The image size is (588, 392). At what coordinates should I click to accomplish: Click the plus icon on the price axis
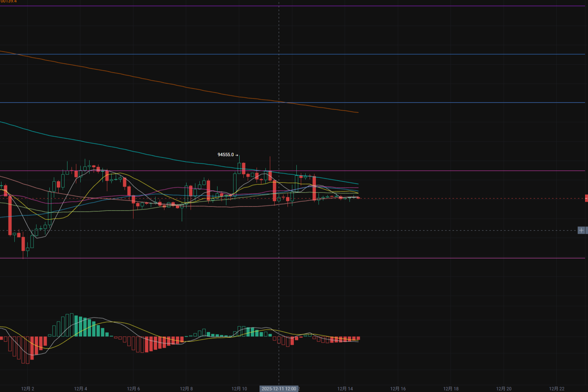[x=581, y=230]
